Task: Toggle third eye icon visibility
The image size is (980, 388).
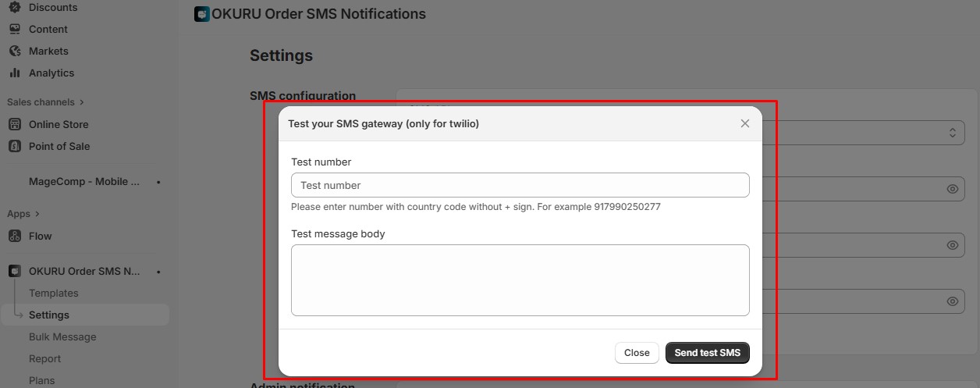Action: pos(952,301)
